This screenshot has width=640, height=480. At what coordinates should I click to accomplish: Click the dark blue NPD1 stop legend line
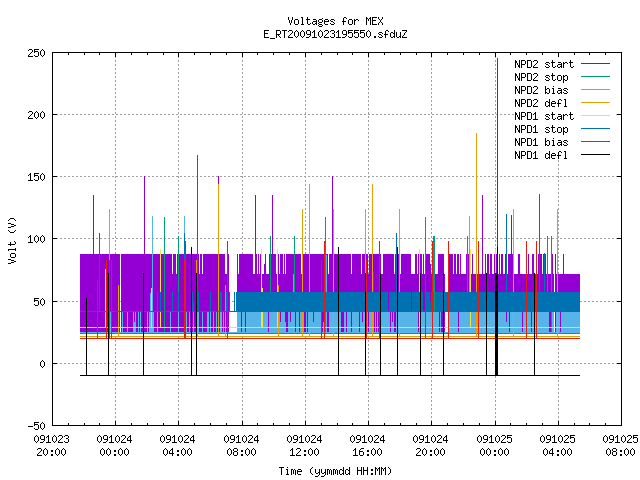(595, 129)
